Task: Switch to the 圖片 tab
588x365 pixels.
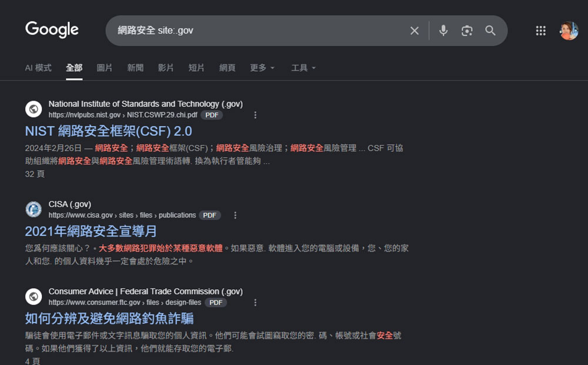Action: 104,68
